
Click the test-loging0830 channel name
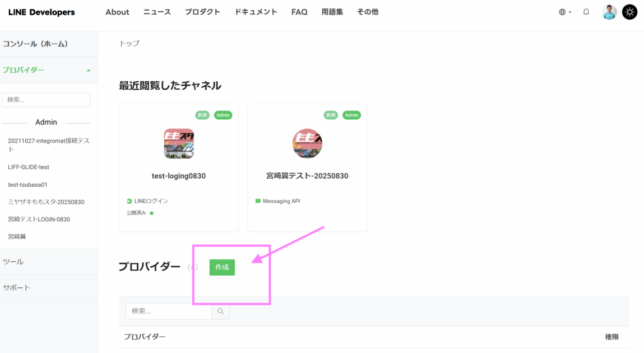pyautogui.click(x=179, y=176)
